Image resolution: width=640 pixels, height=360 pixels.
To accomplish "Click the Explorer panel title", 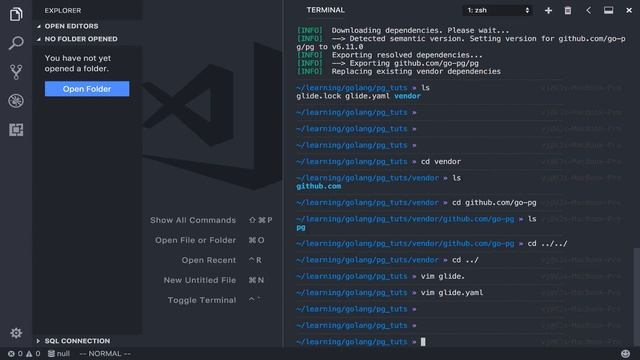I will (63, 11).
